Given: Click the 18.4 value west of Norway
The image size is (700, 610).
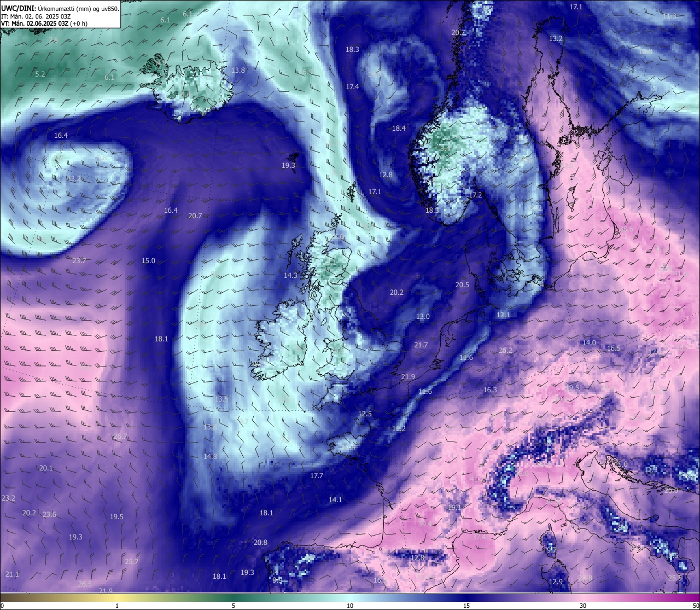Looking at the screenshot, I should click(x=399, y=128).
